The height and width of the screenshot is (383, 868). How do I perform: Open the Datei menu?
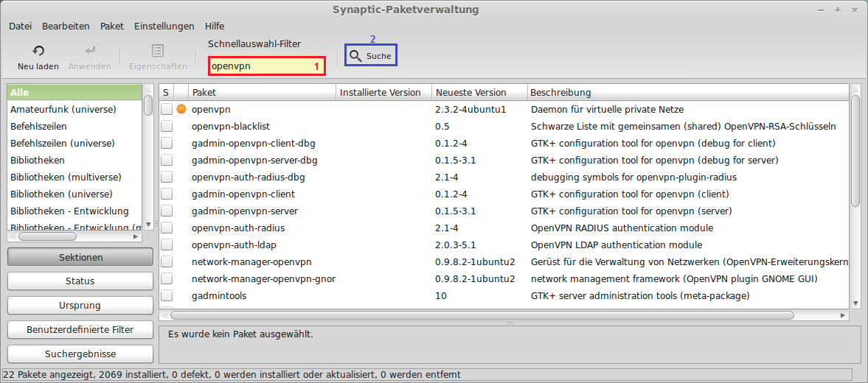[21, 26]
